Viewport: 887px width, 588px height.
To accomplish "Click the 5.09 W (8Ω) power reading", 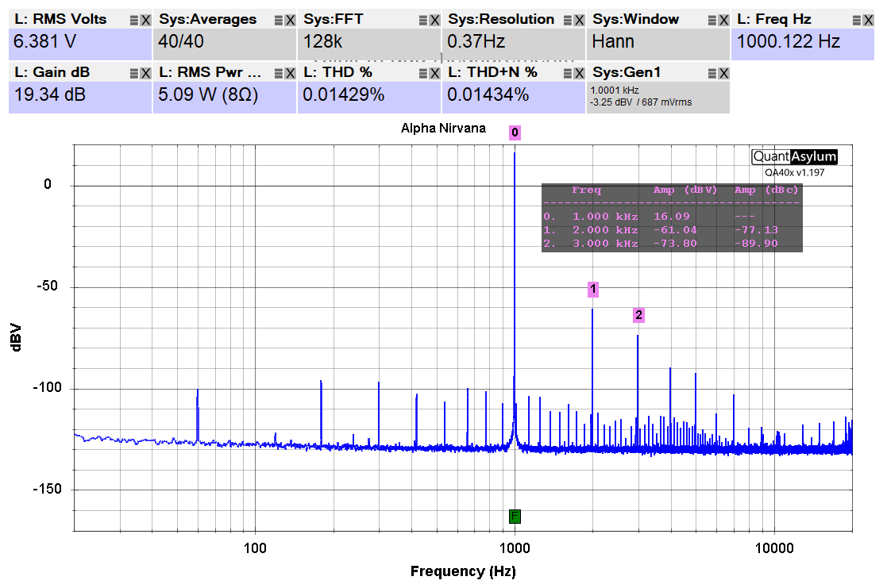I will pyautogui.click(x=207, y=94).
